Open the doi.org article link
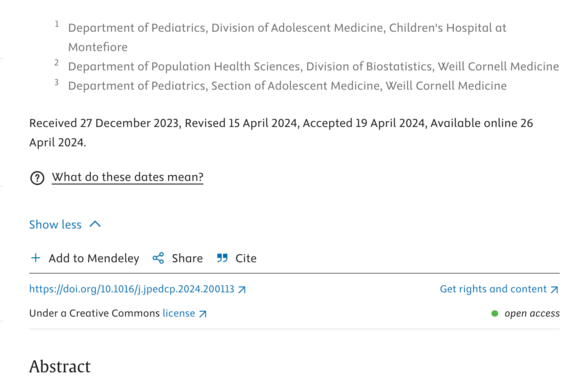Viewport: 580px width, 382px height. pyautogui.click(x=132, y=289)
